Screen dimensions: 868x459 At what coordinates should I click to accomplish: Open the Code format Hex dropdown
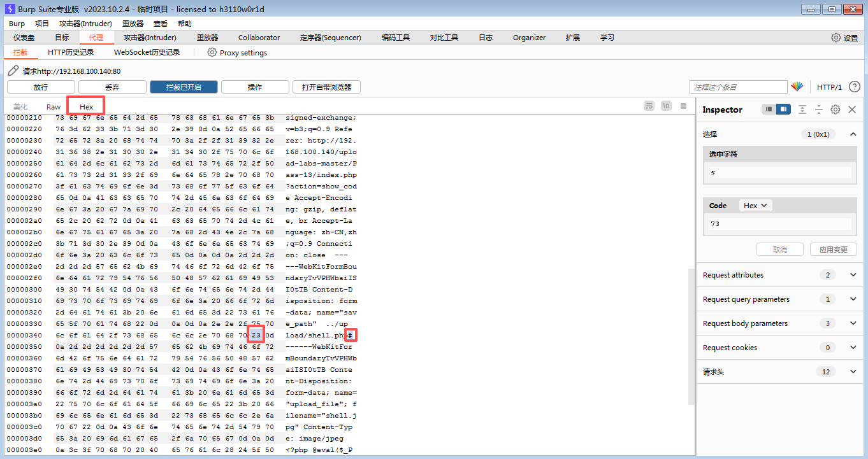click(756, 206)
